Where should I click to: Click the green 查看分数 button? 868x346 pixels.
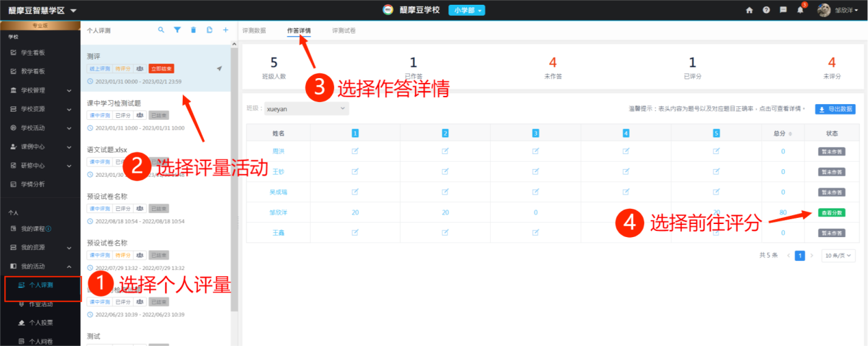click(831, 212)
